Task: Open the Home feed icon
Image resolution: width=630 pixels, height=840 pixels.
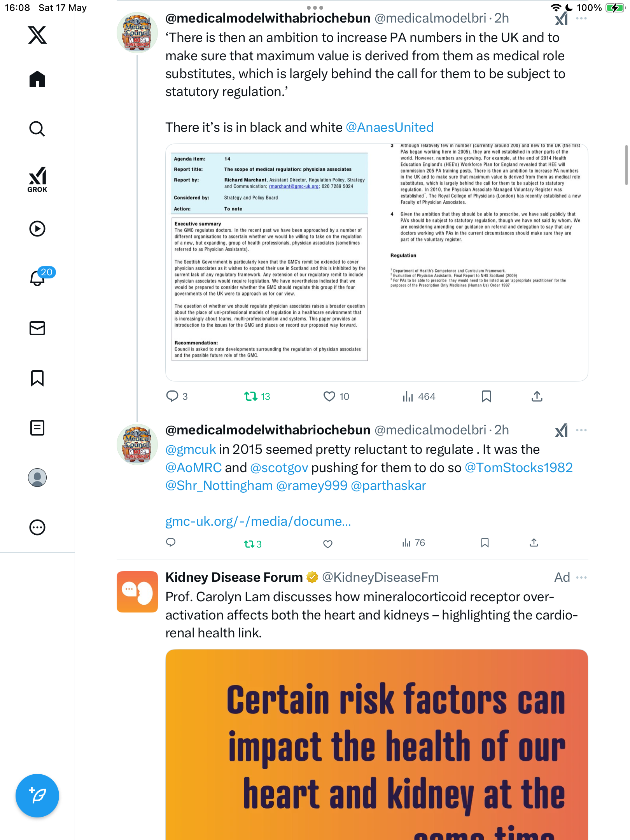Action: click(37, 79)
